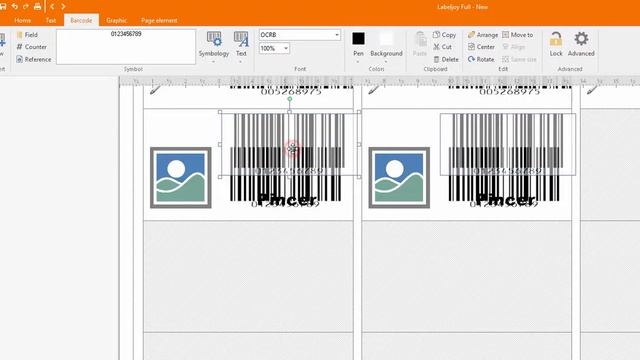Pick the white Background color swatch
The image size is (640, 360).
point(386,39)
